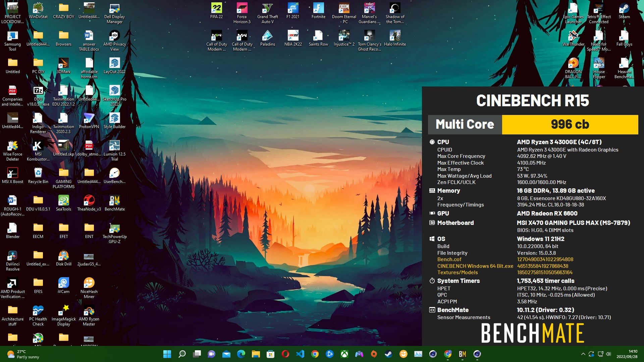Screen dimensions: 644x362
Task: Open Dell Display Manager shortcut
Action: pos(114,13)
